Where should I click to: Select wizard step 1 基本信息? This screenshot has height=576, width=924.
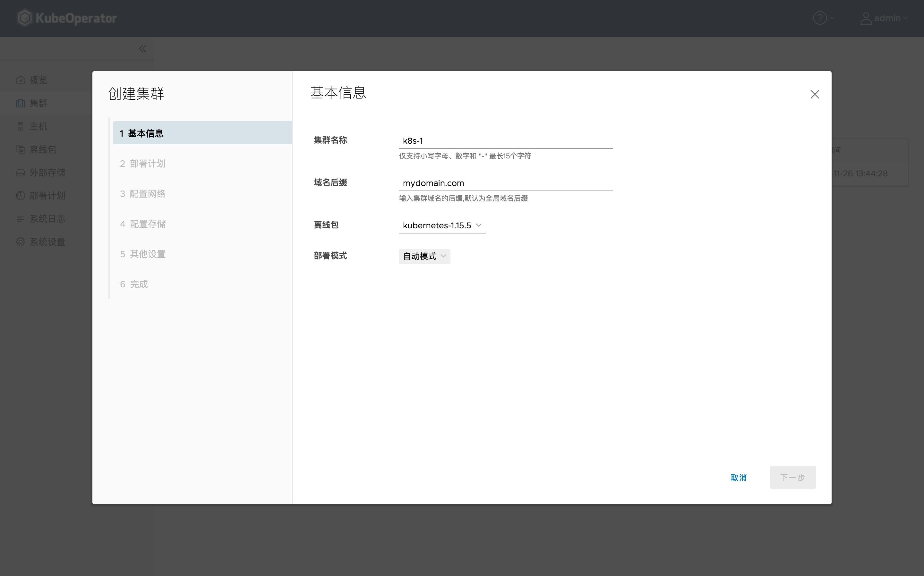click(202, 133)
